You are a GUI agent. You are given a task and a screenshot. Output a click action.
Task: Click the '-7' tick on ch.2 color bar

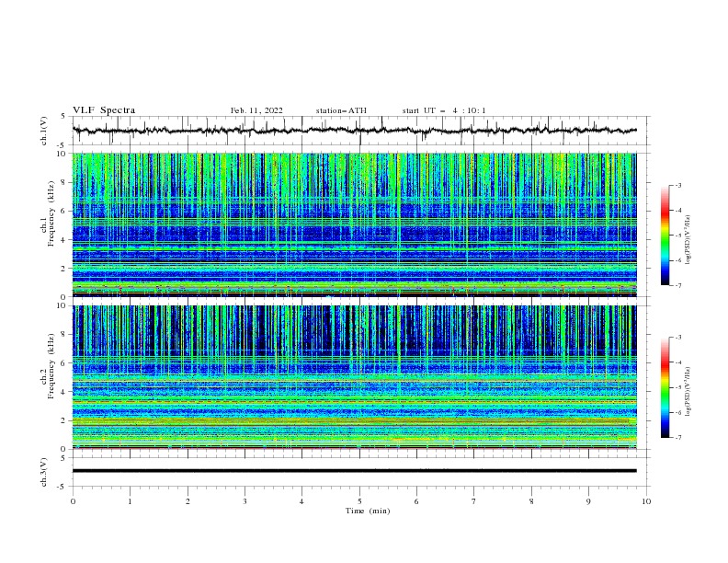[x=677, y=437]
